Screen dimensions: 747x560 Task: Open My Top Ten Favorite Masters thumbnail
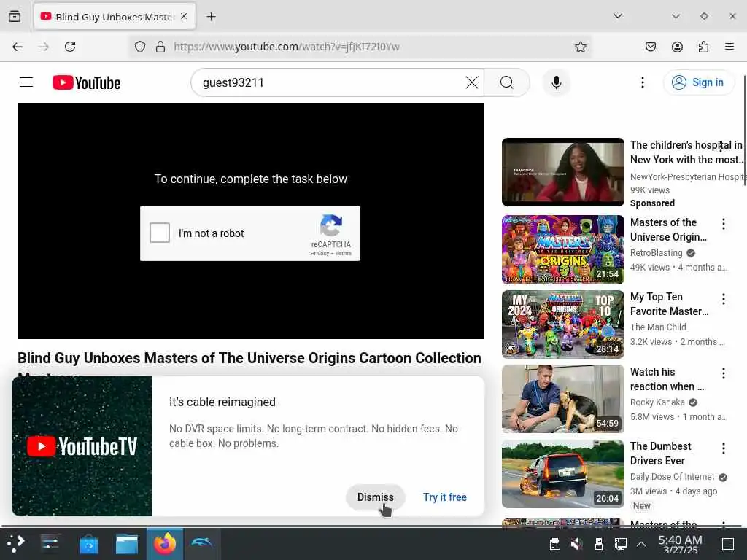click(x=562, y=324)
